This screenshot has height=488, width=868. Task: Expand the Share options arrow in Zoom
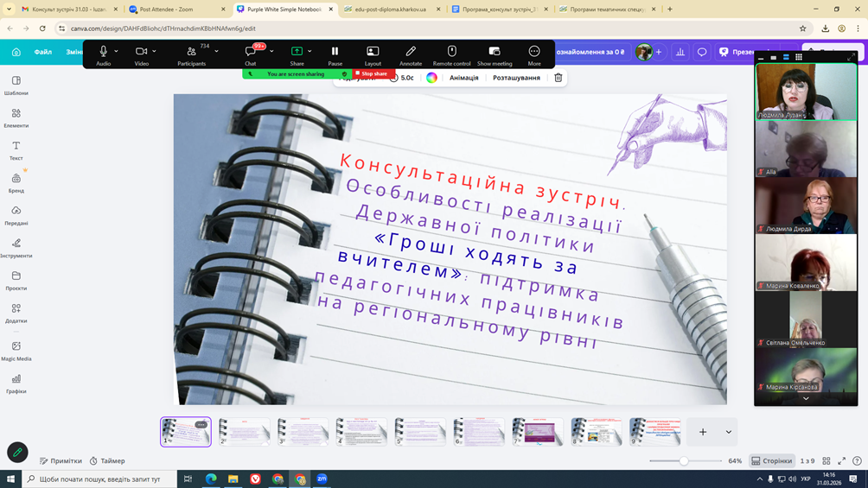coord(310,51)
